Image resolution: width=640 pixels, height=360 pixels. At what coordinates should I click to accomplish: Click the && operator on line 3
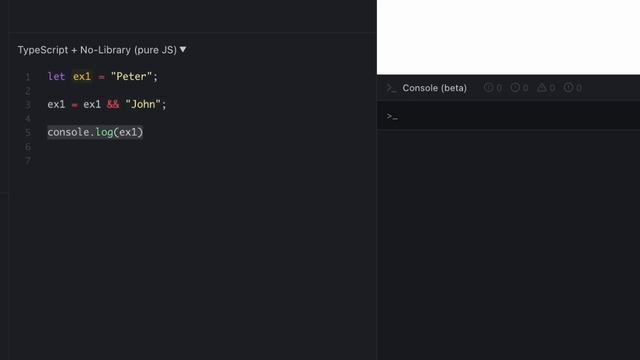pos(113,104)
